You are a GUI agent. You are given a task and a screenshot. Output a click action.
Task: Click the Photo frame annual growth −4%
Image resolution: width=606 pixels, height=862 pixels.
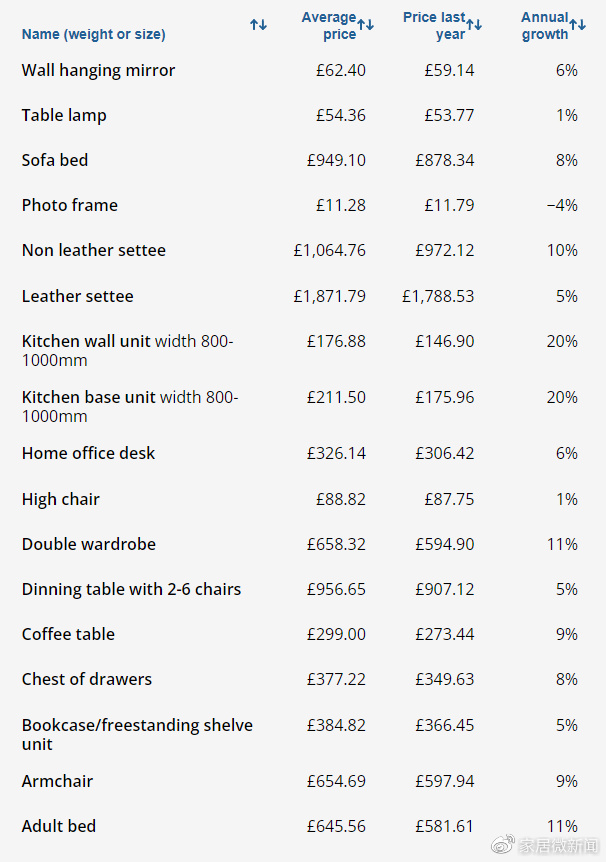tap(562, 205)
